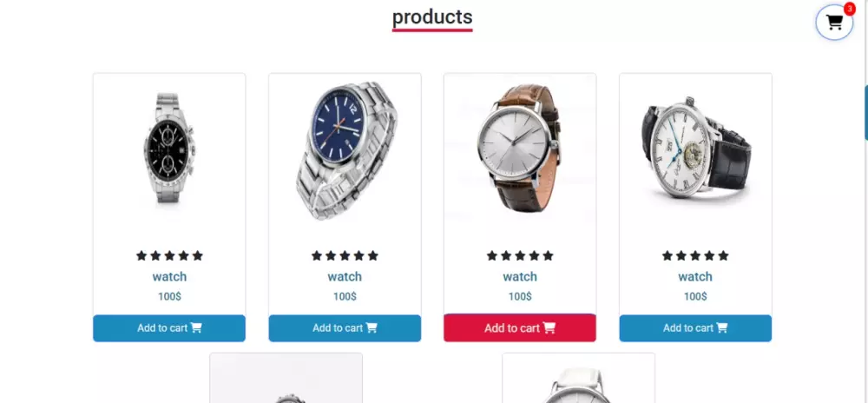Image resolution: width=868 pixels, height=403 pixels.
Task: Select the partially visible white strap watch card
Action: click(x=578, y=378)
